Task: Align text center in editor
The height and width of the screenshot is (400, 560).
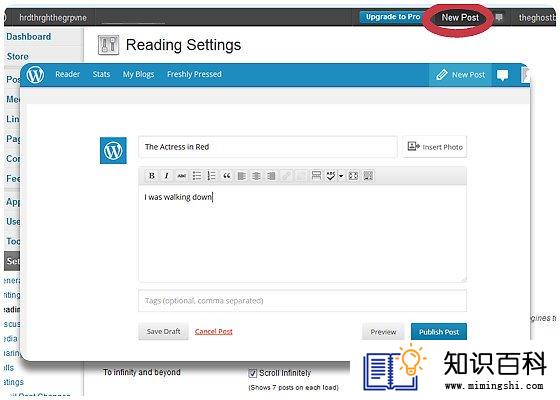Action: 256,176
